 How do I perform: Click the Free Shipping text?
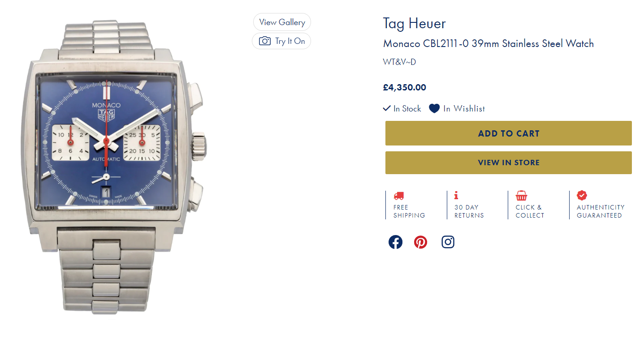(x=409, y=211)
